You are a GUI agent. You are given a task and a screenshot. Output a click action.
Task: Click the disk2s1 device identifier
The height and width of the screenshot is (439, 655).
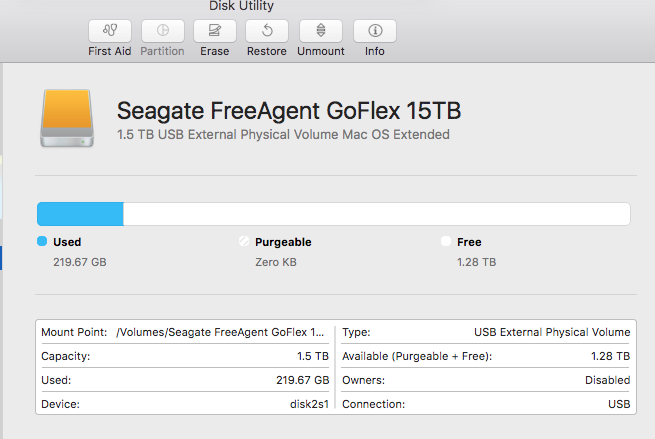point(308,405)
